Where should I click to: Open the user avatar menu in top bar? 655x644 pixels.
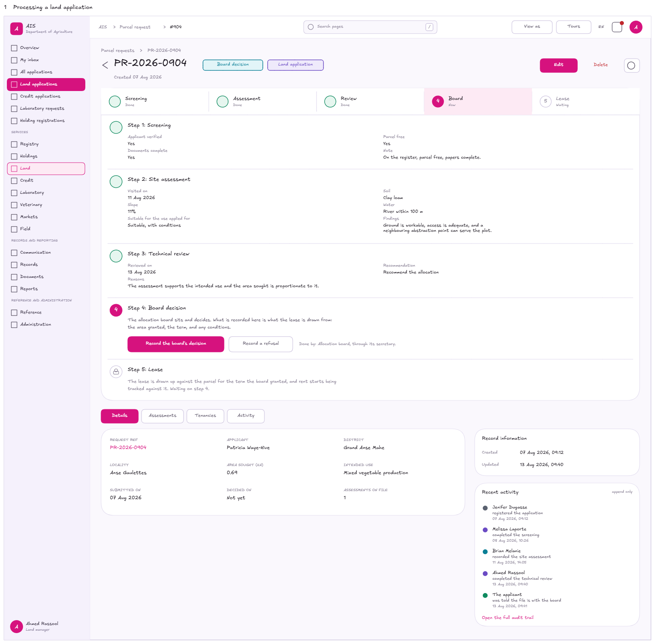click(x=636, y=27)
